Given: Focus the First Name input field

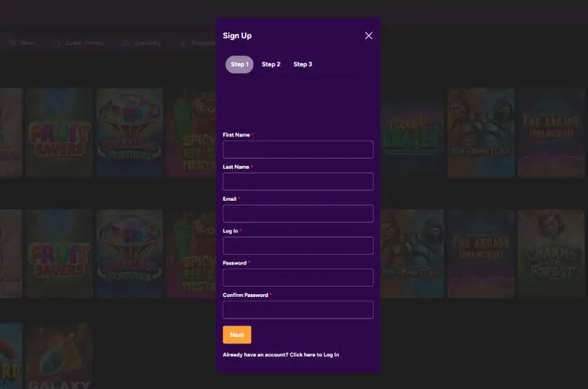Looking at the screenshot, I should [x=297, y=150].
